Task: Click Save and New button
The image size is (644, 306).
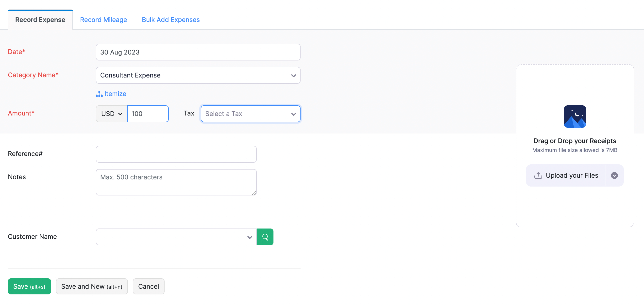Action: (x=91, y=286)
